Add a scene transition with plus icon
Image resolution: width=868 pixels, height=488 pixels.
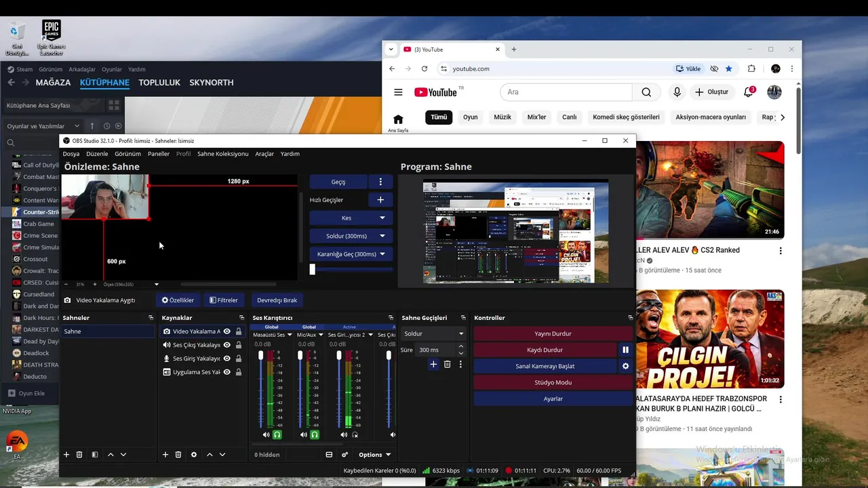click(x=433, y=365)
